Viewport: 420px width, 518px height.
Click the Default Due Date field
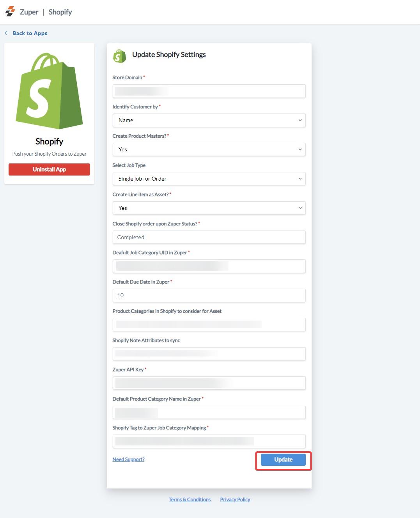tap(209, 295)
